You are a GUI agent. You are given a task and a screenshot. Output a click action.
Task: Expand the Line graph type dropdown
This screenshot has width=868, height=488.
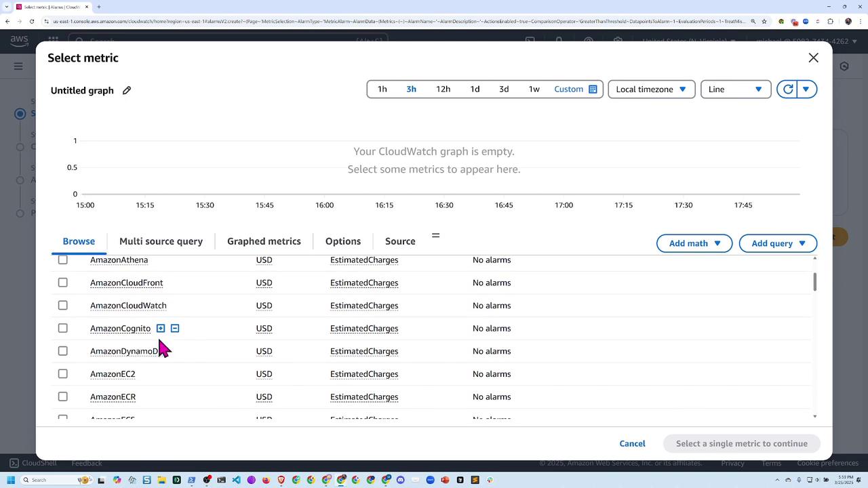point(735,89)
